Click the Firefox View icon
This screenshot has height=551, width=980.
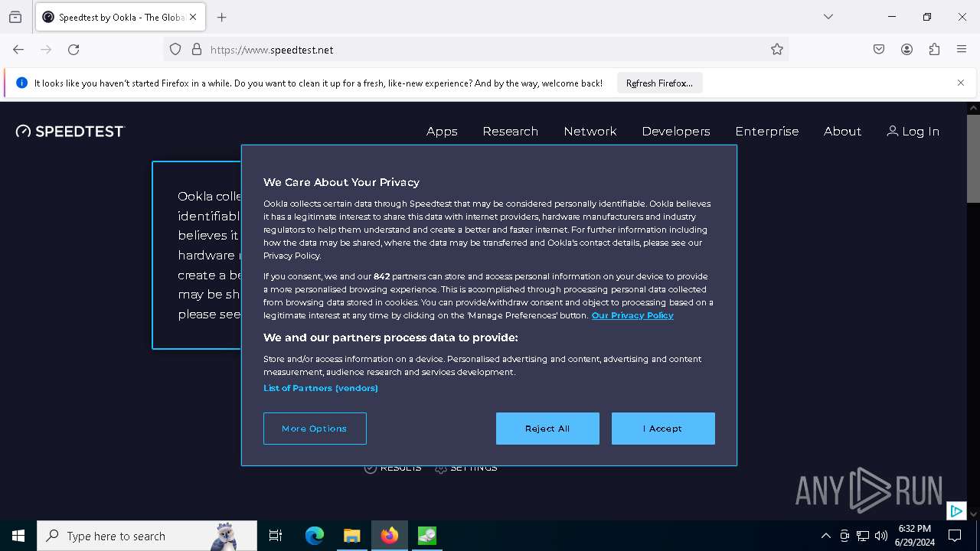click(x=15, y=17)
